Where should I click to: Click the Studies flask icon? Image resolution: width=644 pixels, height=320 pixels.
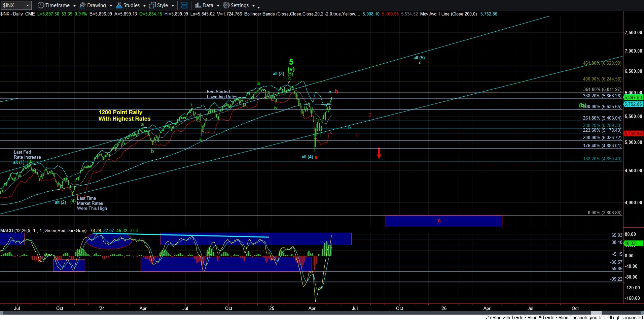tap(119, 5)
